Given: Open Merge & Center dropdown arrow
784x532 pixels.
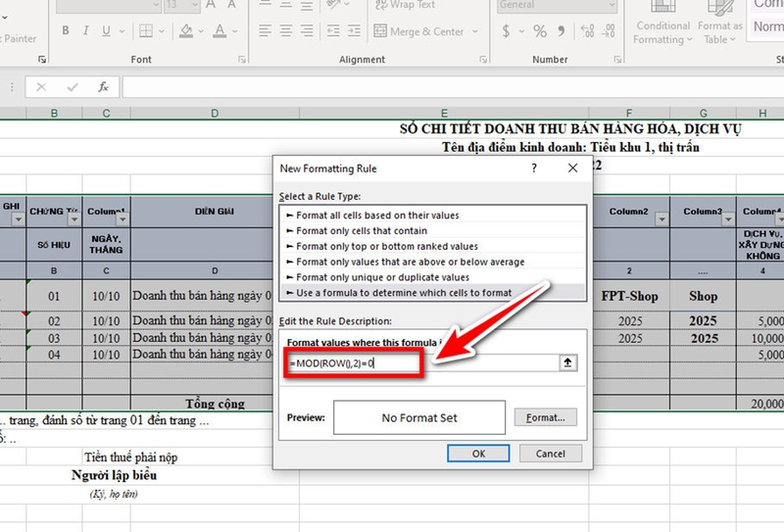Looking at the screenshot, I should pos(475,31).
